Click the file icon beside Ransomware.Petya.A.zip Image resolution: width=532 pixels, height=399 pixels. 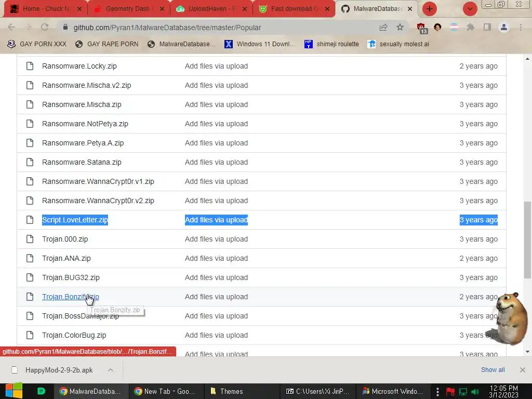click(30, 143)
